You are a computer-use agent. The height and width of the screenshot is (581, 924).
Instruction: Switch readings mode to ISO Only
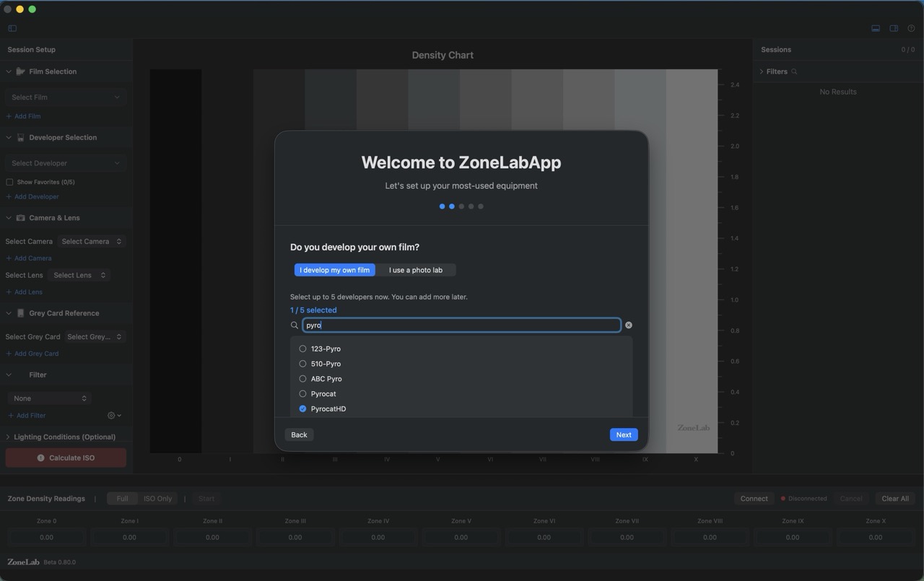pos(158,499)
